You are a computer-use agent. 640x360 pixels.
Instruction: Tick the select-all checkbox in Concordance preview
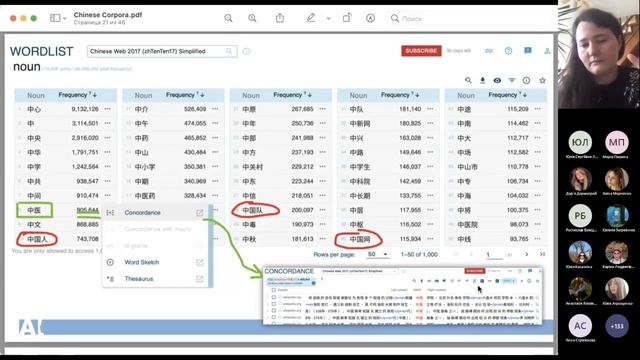point(273,290)
